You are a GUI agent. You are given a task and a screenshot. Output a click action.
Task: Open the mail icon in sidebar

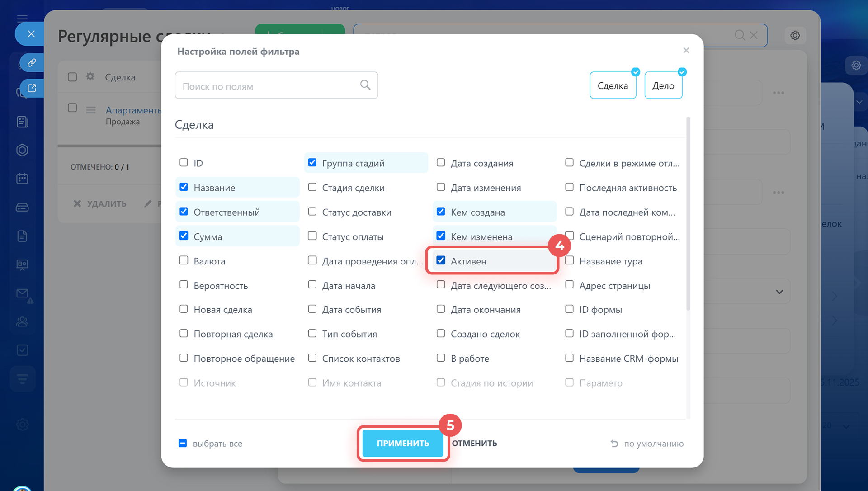[22, 293]
